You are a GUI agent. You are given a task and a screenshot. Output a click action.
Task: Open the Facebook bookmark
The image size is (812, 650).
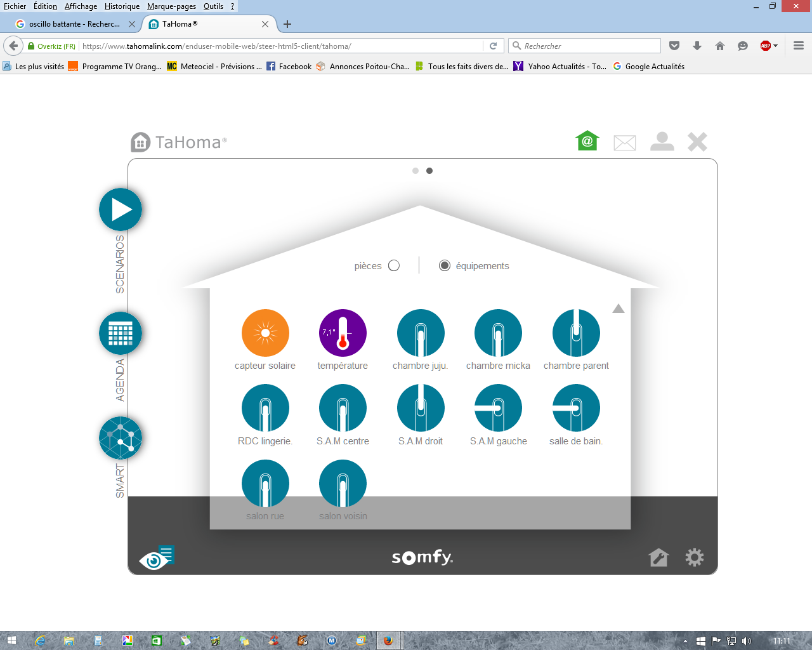click(289, 66)
